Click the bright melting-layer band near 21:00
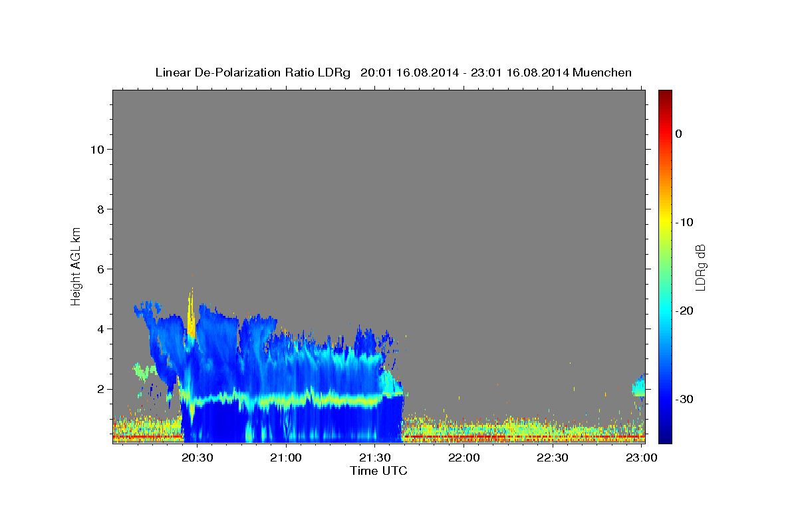 point(286,400)
